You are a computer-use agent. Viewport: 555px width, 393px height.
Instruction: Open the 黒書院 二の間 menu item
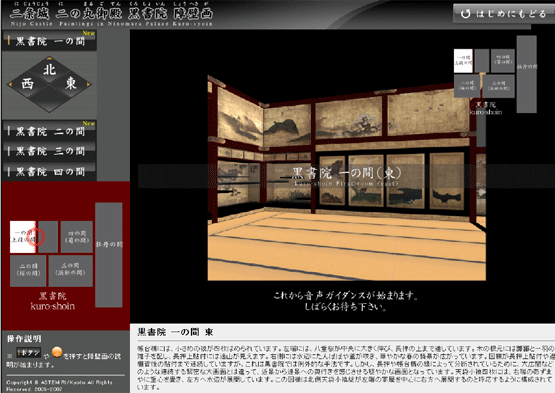tap(49, 131)
